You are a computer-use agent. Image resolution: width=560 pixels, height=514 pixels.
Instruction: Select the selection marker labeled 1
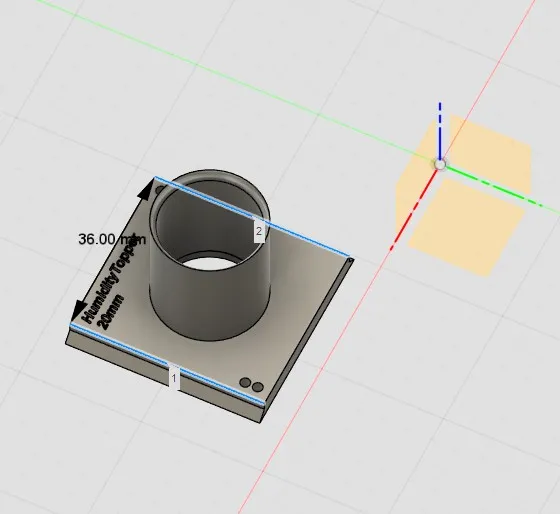click(x=174, y=378)
